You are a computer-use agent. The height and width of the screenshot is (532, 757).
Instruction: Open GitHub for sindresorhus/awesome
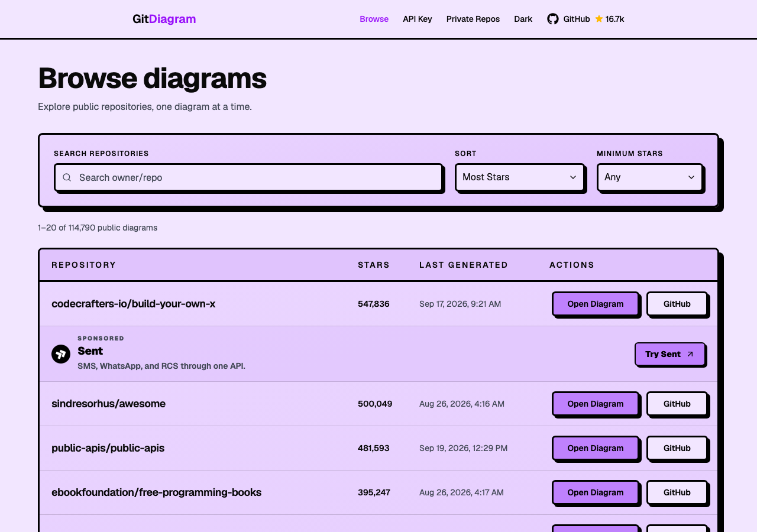click(677, 404)
